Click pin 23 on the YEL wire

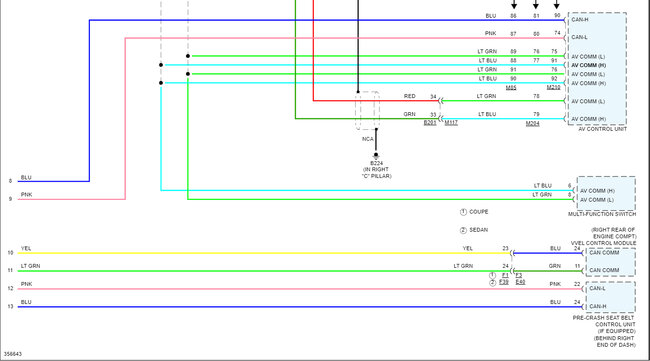pyautogui.click(x=505, y=249)
